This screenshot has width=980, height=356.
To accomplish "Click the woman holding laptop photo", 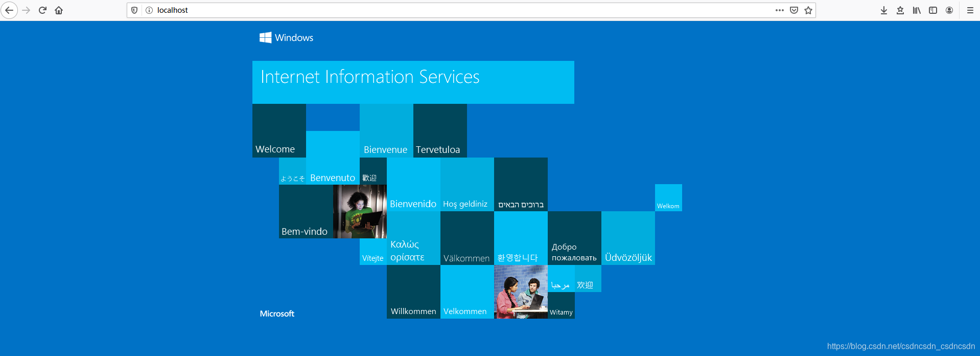I will click(x=360, y=211).
